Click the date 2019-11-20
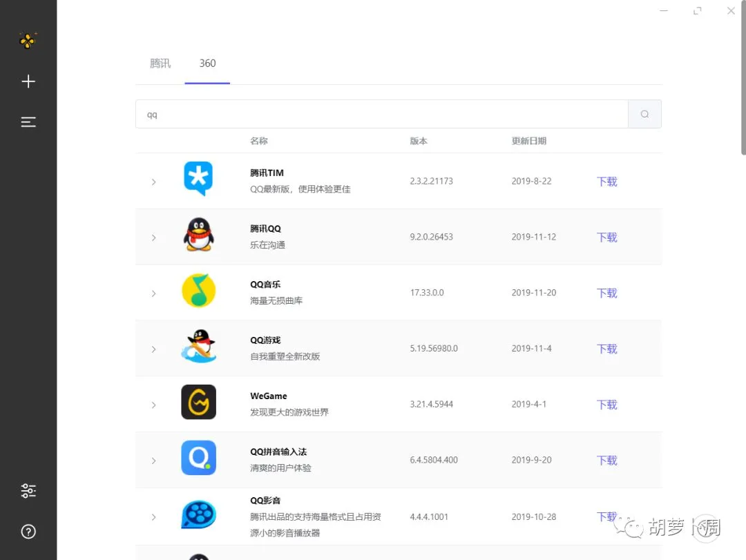Viewport: 746px width, 560px height. click(534, 292)
